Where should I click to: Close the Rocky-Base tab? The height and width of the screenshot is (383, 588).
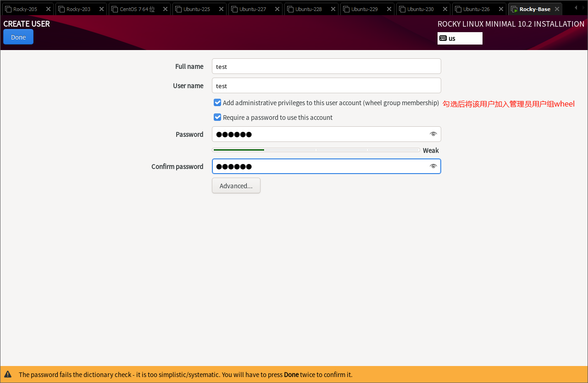pyautogui.click(x=557, y=9)
